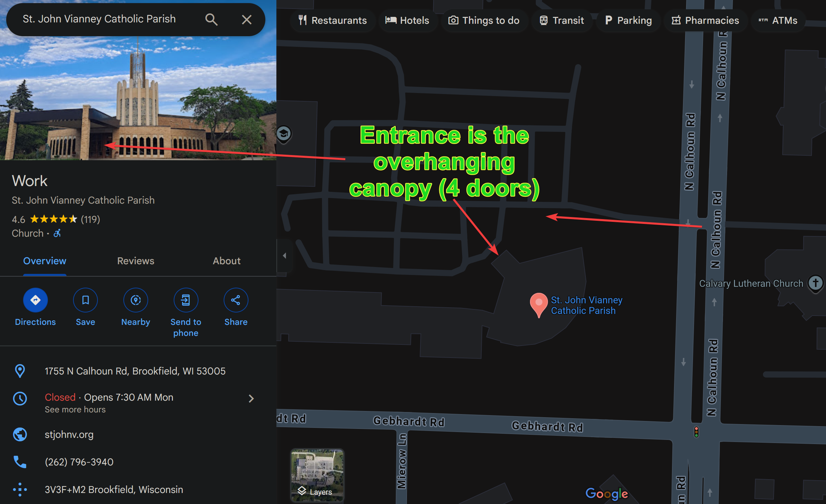Image resolution: width=826 pixels, height=504 pixels.
Task: Click the Calvary Lutheran Church label
Action: 751,284
